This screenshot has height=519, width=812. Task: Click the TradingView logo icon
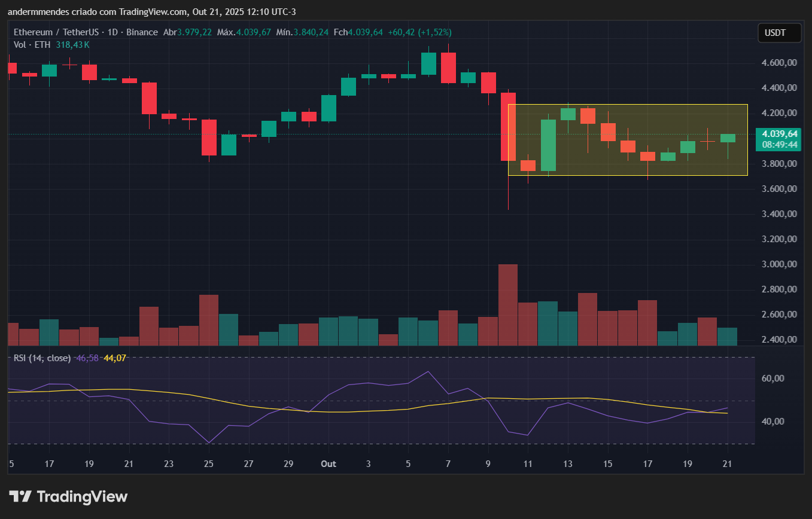[x=20, y=496]
